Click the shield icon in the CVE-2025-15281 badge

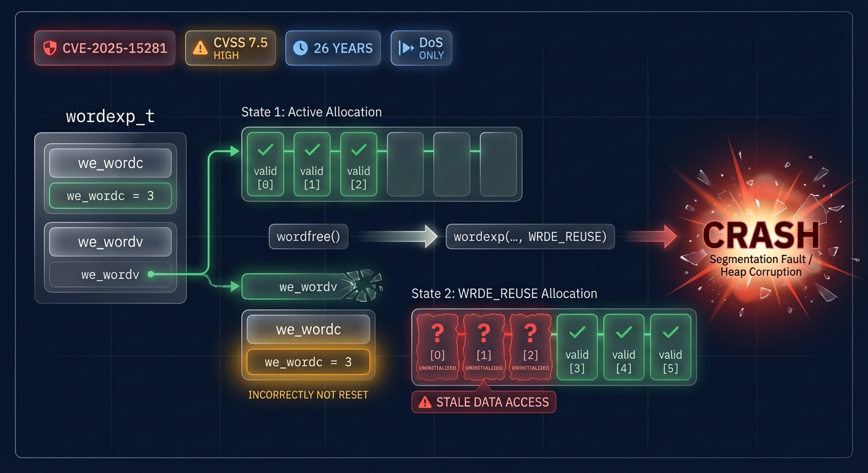51,48
